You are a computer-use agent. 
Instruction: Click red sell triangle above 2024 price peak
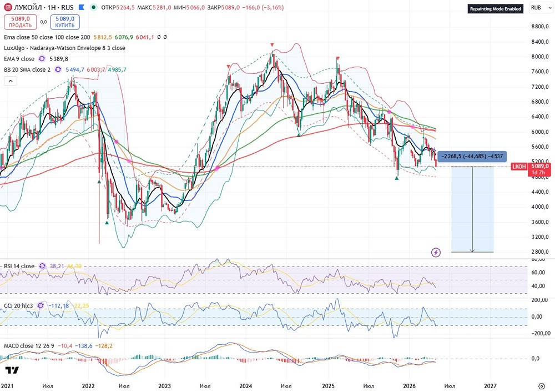pos(272,45)
